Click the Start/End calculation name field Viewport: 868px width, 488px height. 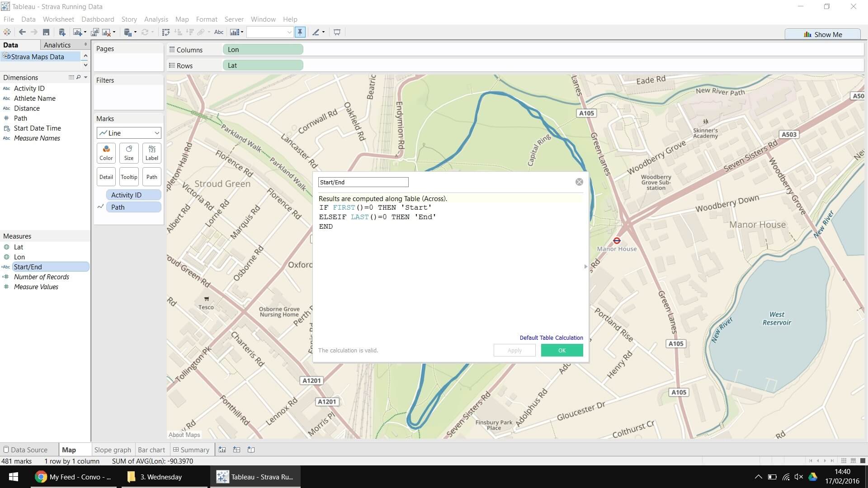click(x=363, y=182)
